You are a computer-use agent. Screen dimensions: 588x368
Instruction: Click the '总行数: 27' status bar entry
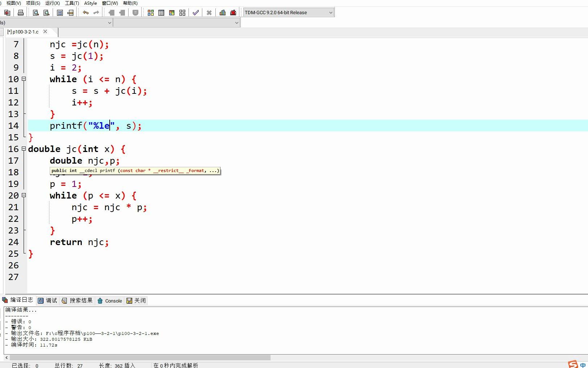[69, 365]
